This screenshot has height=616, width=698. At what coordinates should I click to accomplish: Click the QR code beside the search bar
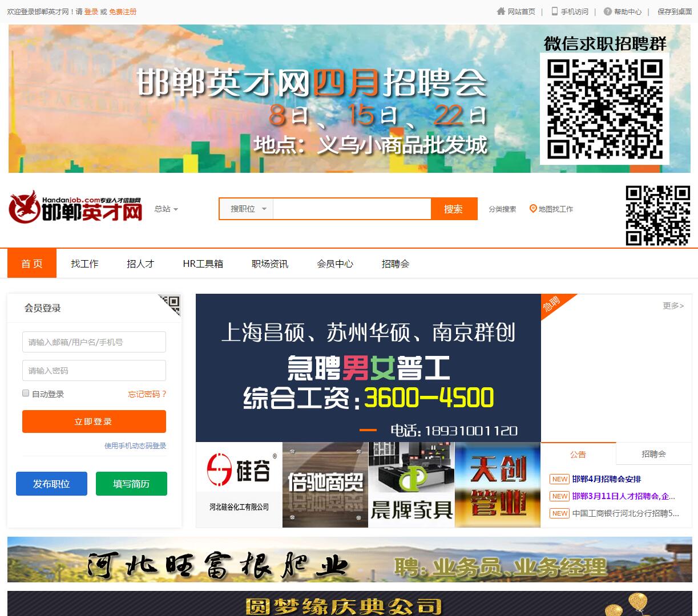[658, 216]
